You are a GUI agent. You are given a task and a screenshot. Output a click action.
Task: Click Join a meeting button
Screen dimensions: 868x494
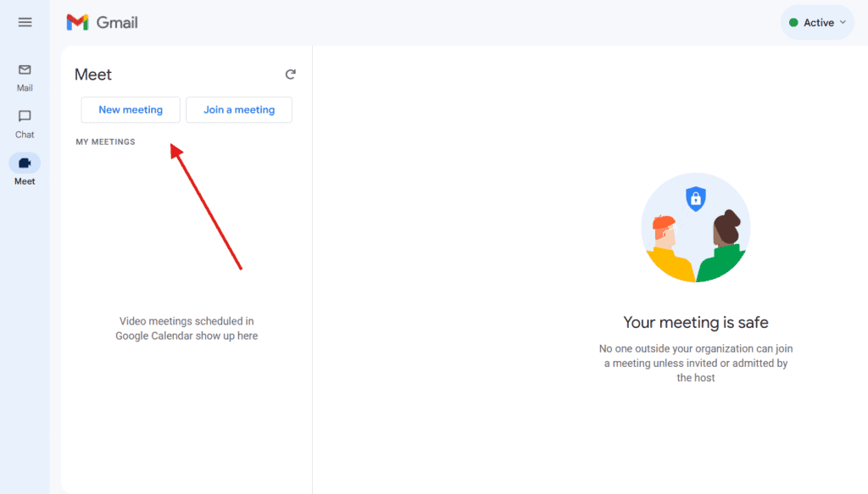coord(239,109)
